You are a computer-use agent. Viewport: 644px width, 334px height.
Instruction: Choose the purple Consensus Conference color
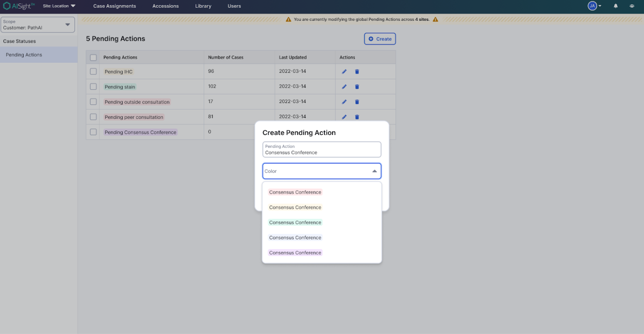click(295, 253)
